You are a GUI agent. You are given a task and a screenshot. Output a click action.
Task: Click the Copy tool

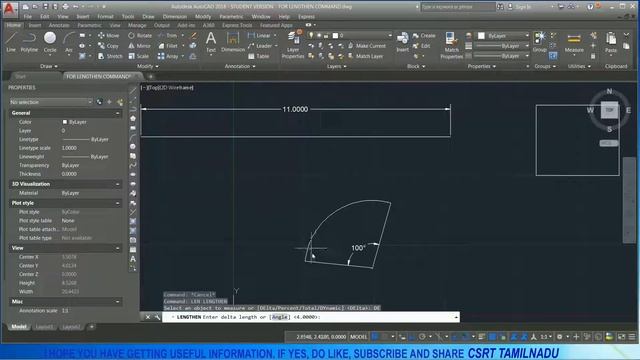pos(108,46)
